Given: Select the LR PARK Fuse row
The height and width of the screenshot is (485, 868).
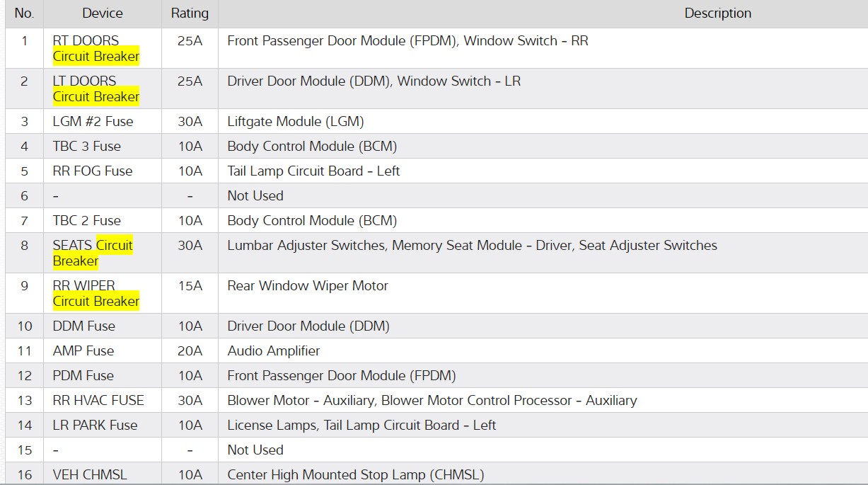Looking at the screenshot, I should coord(95,425).
